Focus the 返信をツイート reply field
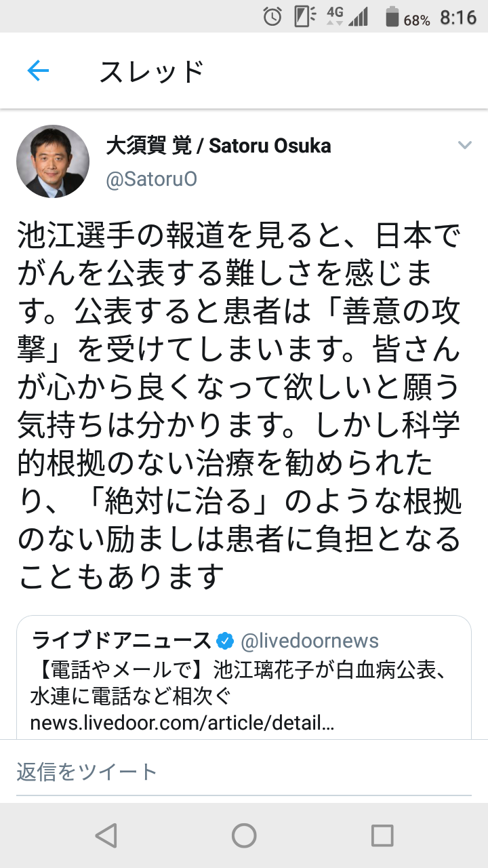488x868 pixels. click(x=244, y=772)
